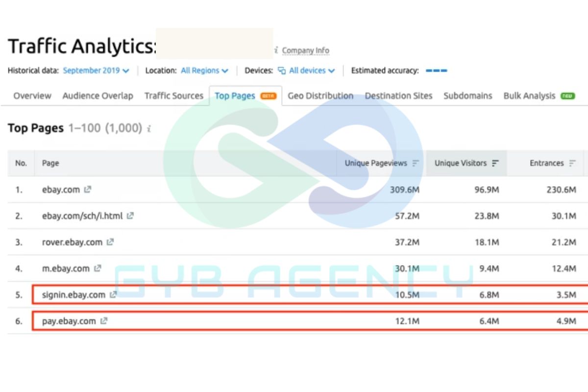Click the estimated accuracy indicator bars

[436, 71]
